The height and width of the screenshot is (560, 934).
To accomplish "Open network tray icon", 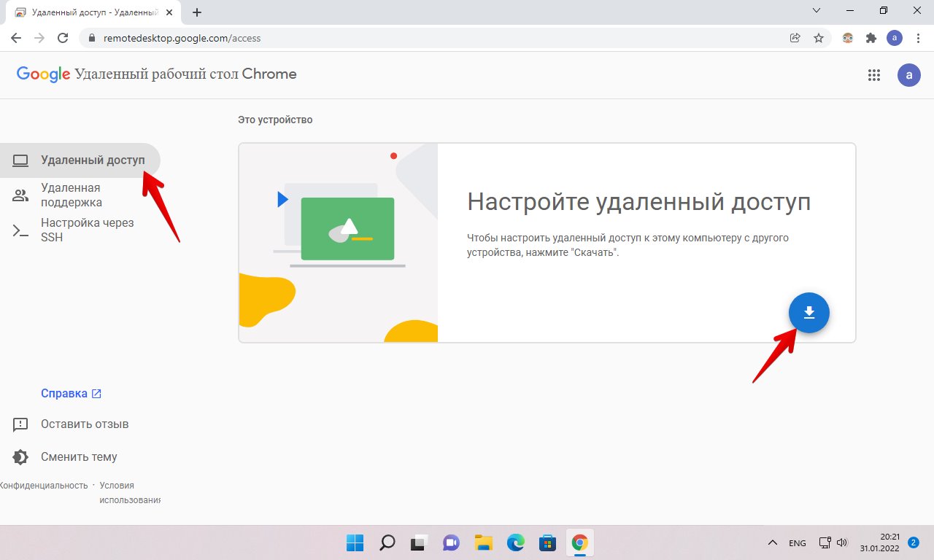I will (825, 542).
